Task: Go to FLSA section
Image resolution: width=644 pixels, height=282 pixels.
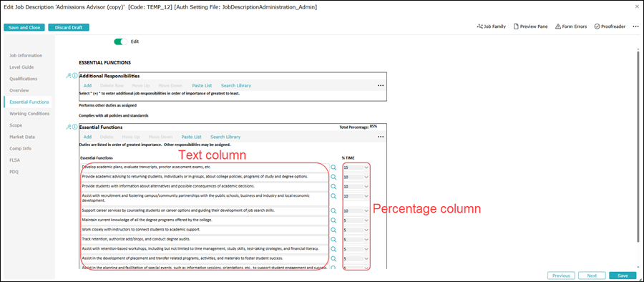Action: tap(15, 160)
